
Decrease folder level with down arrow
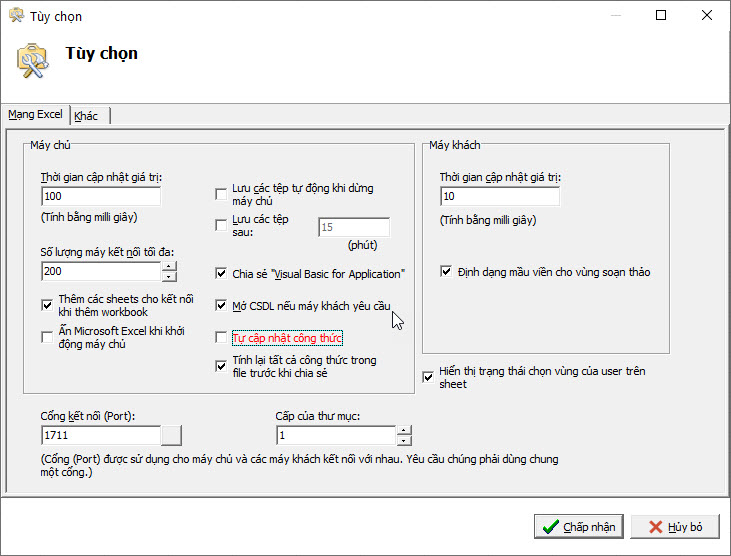click(404, 440)
